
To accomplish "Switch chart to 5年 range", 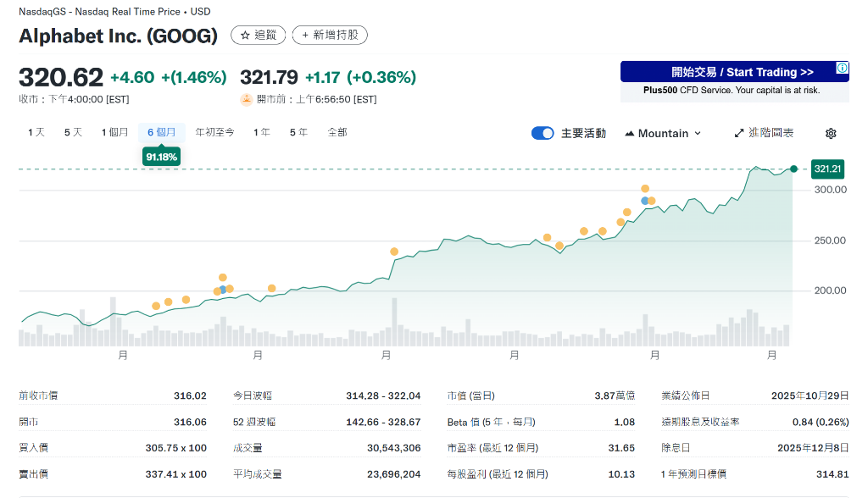I will pyautogui.click(x=298, y=132).
